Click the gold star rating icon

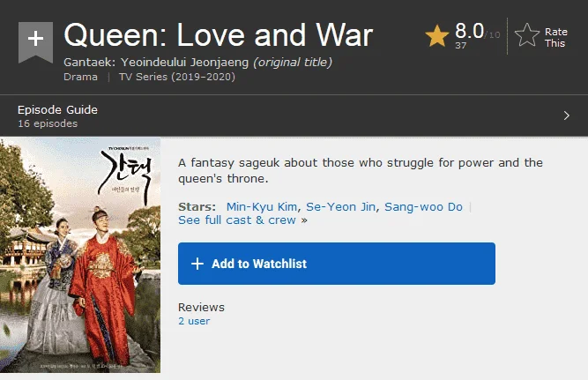437,36
